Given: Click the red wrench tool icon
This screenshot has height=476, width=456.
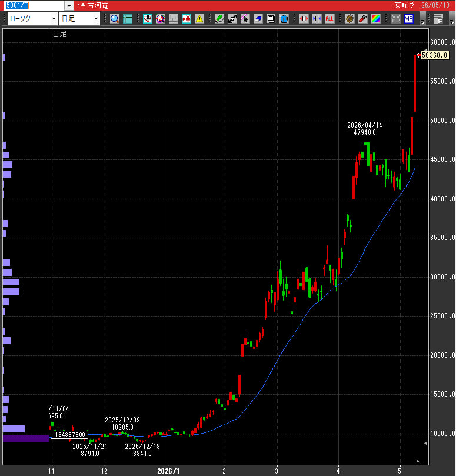Looking at the screenshot, I should [x=363, y=19].
